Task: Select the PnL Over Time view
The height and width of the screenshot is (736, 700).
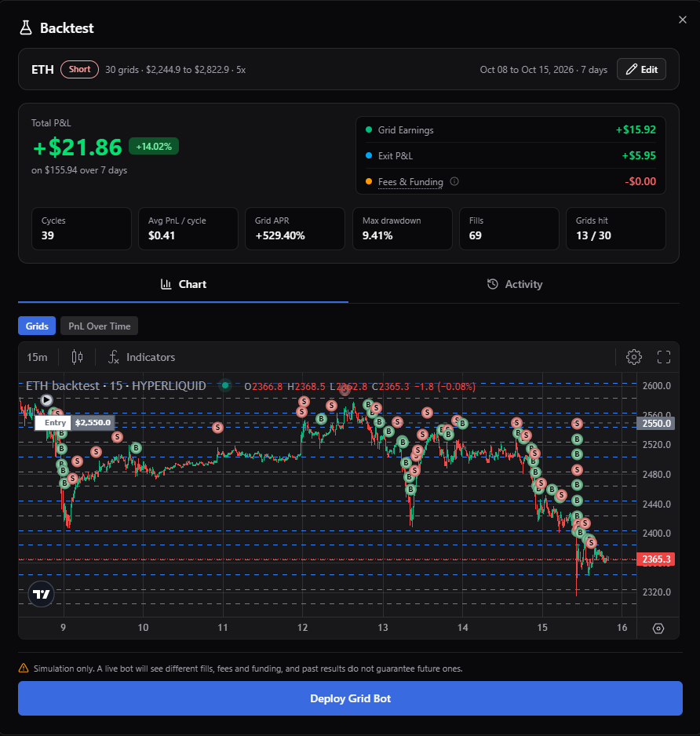Action: click(x=99, y=326)
